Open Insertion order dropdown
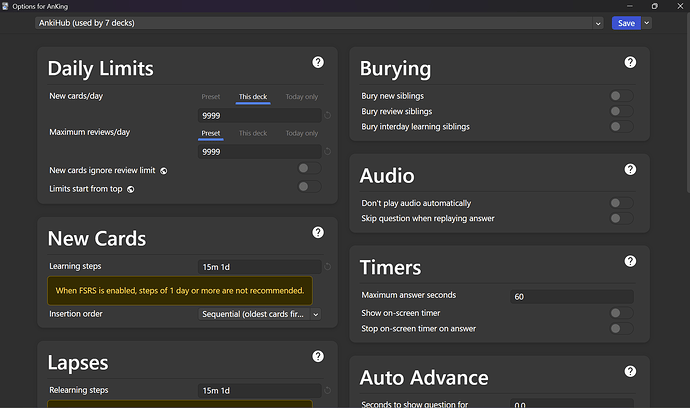690x408 pixels. pos(260,314)
